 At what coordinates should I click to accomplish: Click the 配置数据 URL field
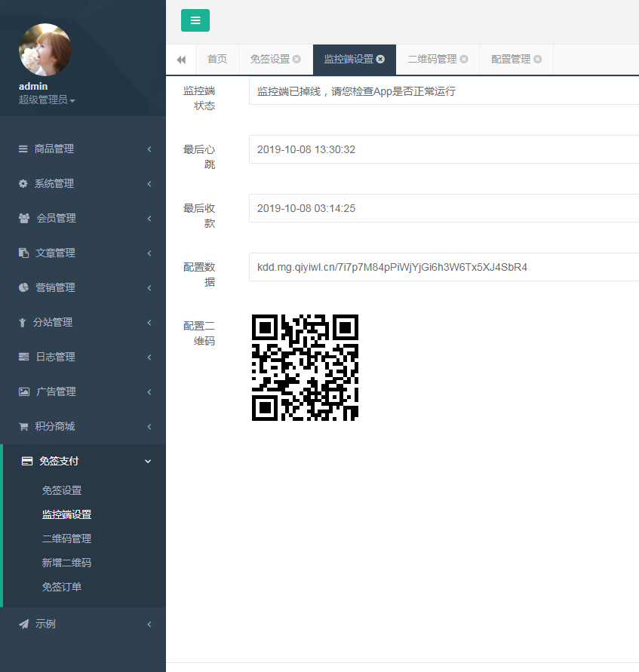pyautogui.click(x=444, y=266)
